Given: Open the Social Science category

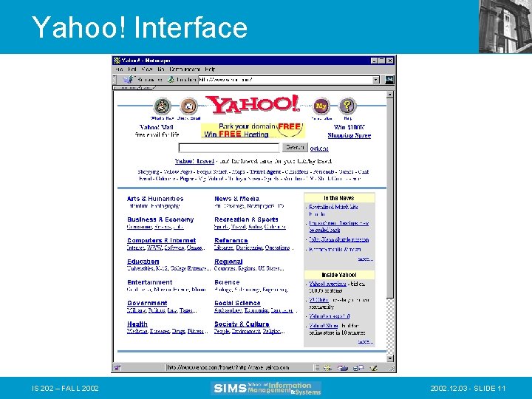Looking at the screenshot, I should (x=237, y=304).
